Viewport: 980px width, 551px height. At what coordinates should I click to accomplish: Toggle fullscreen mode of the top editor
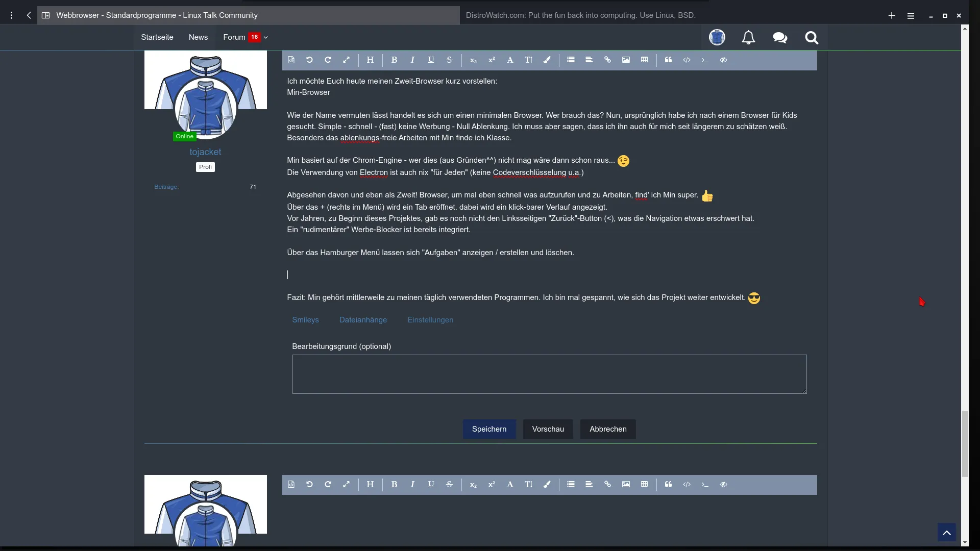[x=346, y=60]
